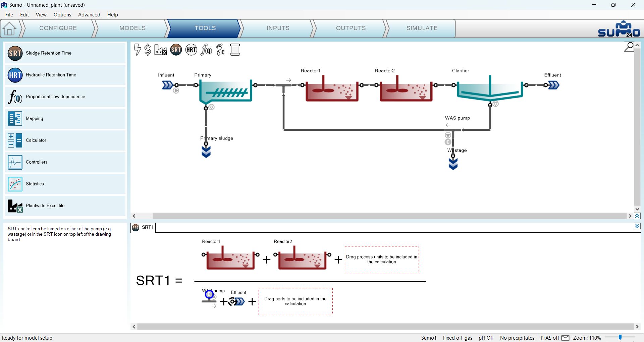Toggle the SRT icon in drawing board toolbar
The image size is (644, 342).
(x=176, y=50)
